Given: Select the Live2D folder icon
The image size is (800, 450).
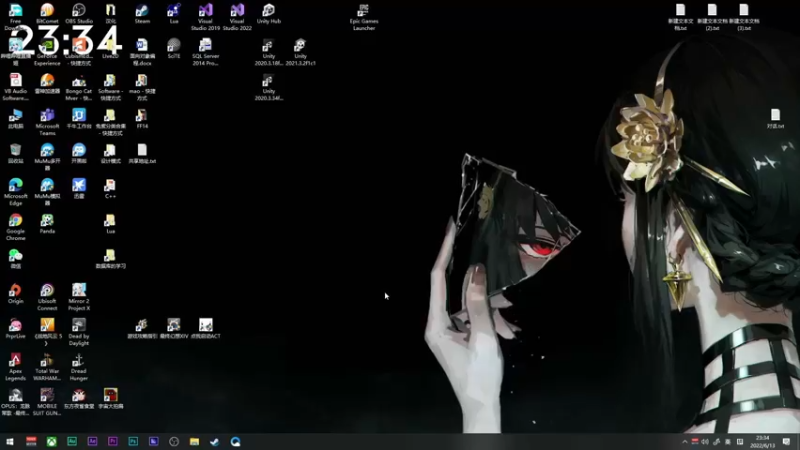Looking at the screenshot, I should 110,48.
